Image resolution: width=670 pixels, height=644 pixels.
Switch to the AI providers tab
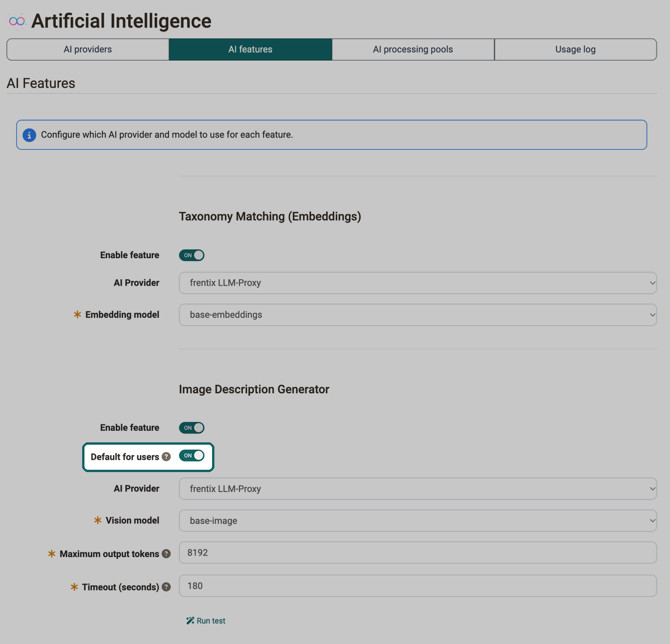tap(87, 50)
